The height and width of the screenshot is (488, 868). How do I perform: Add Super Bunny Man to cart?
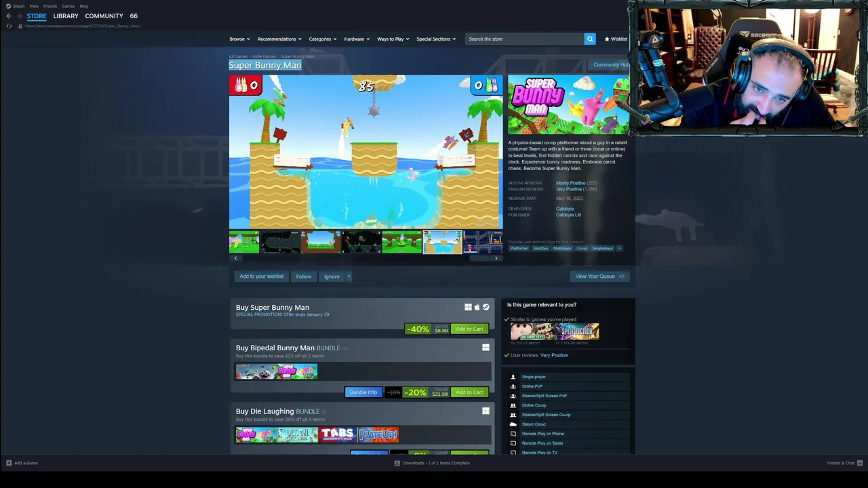(x=469, y=329)
